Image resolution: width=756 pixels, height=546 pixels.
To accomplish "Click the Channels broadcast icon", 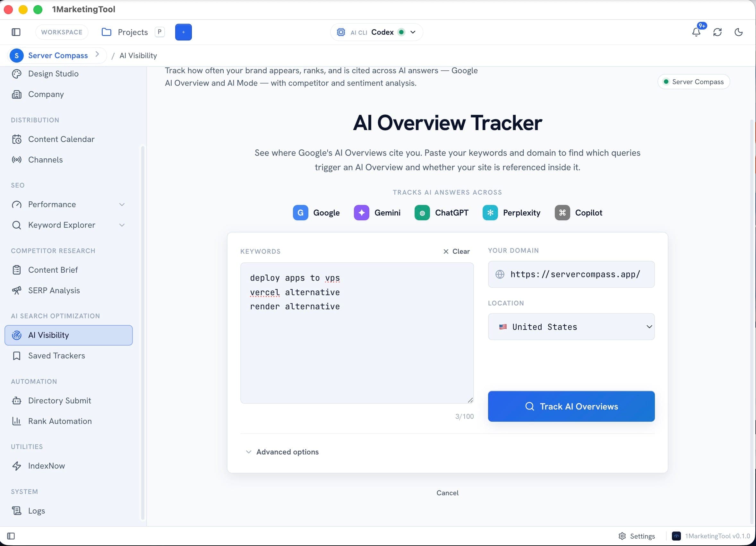I will [17, 160].
